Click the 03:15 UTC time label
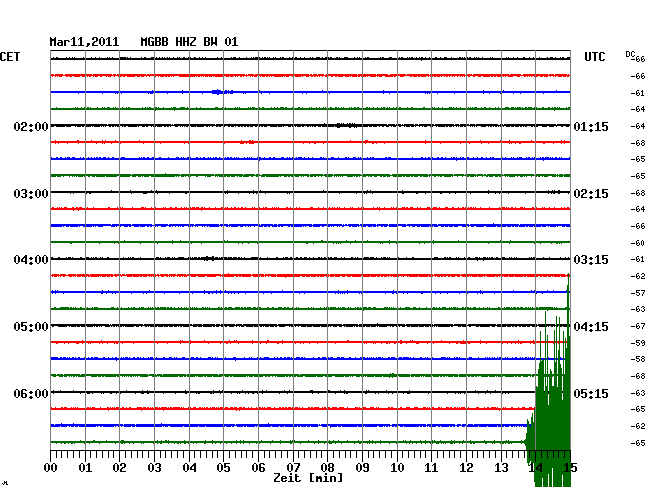Image resolution: width=650 pixels, height=494 pixels. [x=591, y=260]
